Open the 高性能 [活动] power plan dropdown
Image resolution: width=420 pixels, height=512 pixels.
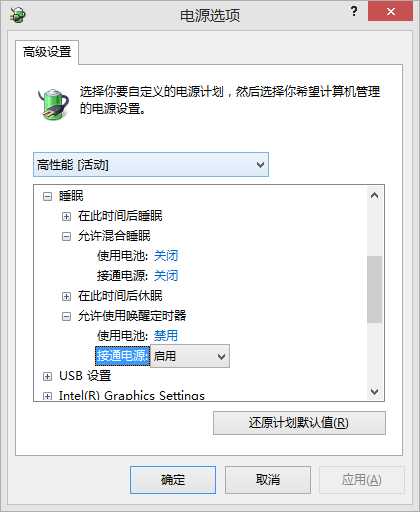pos(151,165)
